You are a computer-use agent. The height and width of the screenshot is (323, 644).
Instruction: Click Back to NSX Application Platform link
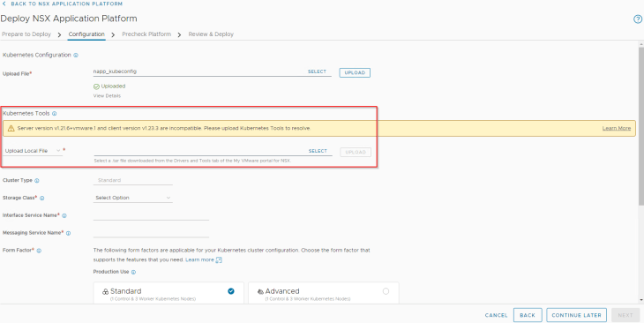pyautogui.click(x=66, y=4)
